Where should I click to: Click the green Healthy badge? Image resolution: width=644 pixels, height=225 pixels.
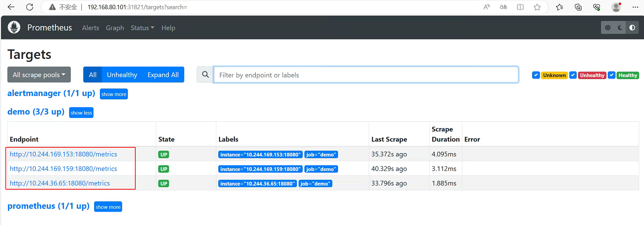(628, 75)
